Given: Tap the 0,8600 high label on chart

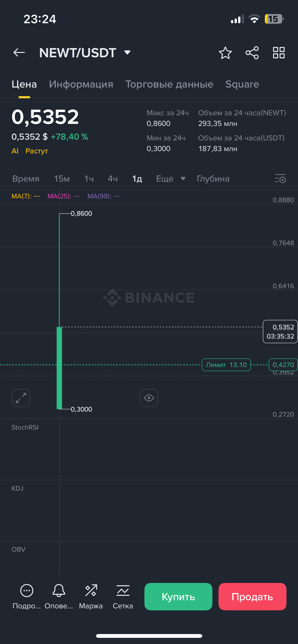Looking at the screenshot, I should coord(81,213).
